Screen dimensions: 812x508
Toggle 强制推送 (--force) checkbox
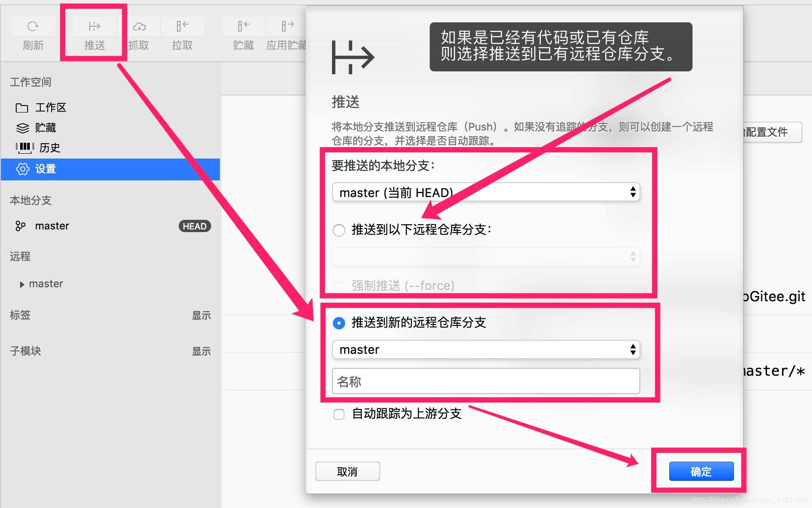point(339,286)
